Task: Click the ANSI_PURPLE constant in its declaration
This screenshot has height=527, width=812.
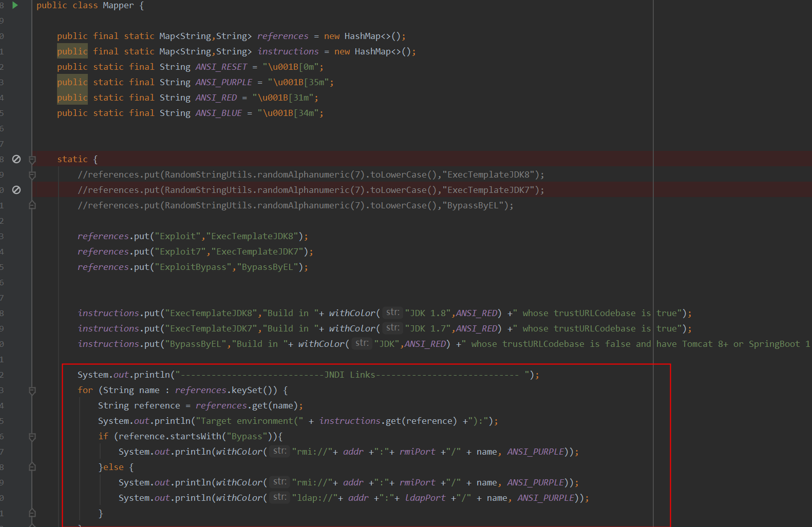Action: 224,83
